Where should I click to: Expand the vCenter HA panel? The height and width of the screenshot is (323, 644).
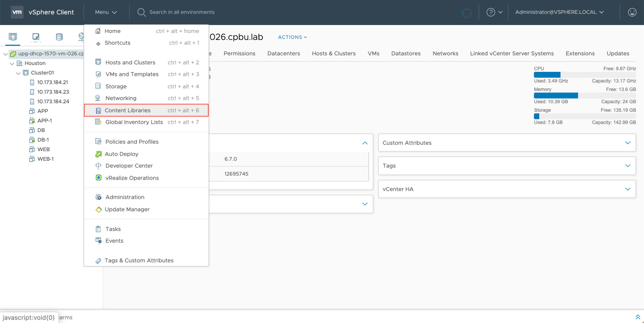click(x=628, y=189)
